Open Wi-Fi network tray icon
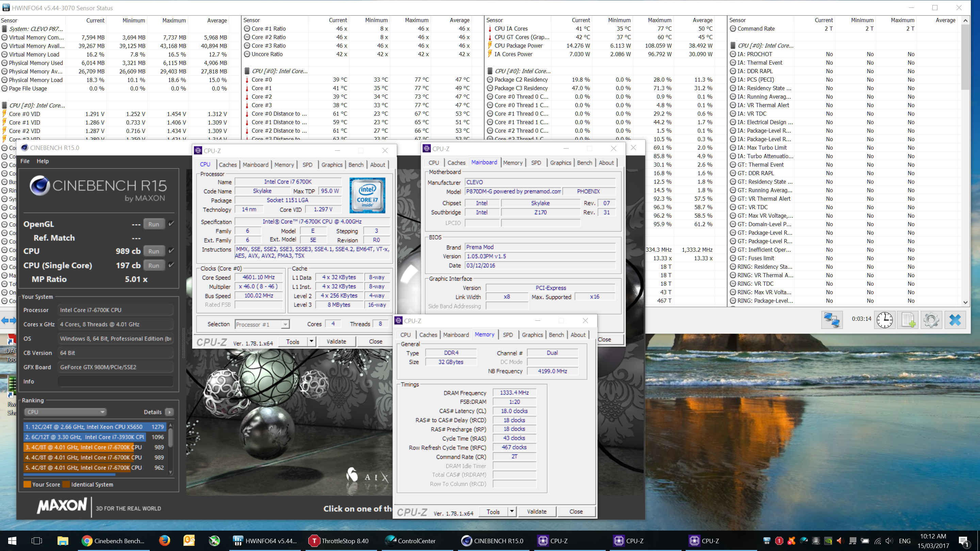 click(877, 541)
